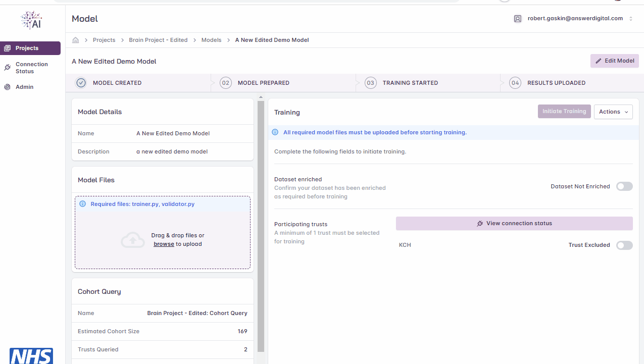This screenshot has width=644, height=364.
Task: Click the KCH trust name
Action: 405,245
